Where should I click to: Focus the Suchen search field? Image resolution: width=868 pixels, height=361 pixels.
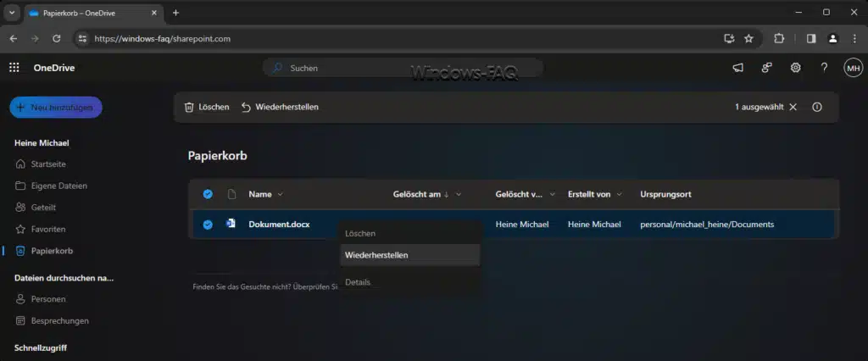click(x=403, y=68)
